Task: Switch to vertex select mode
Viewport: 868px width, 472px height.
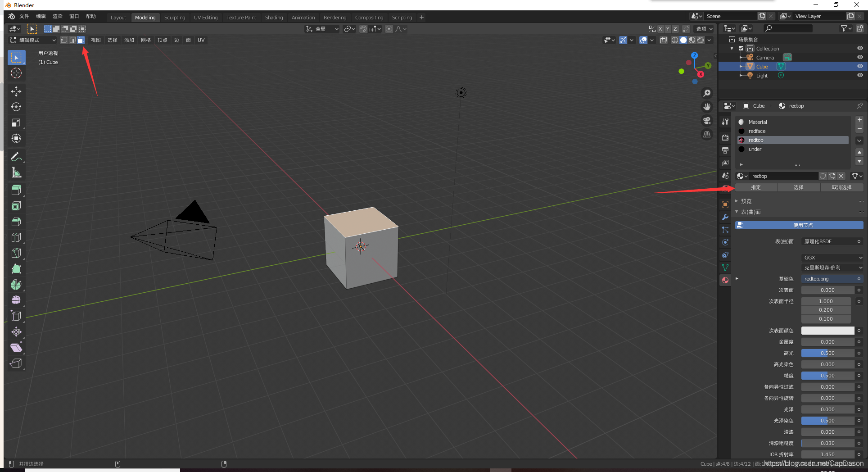Action: coord(64,40)
